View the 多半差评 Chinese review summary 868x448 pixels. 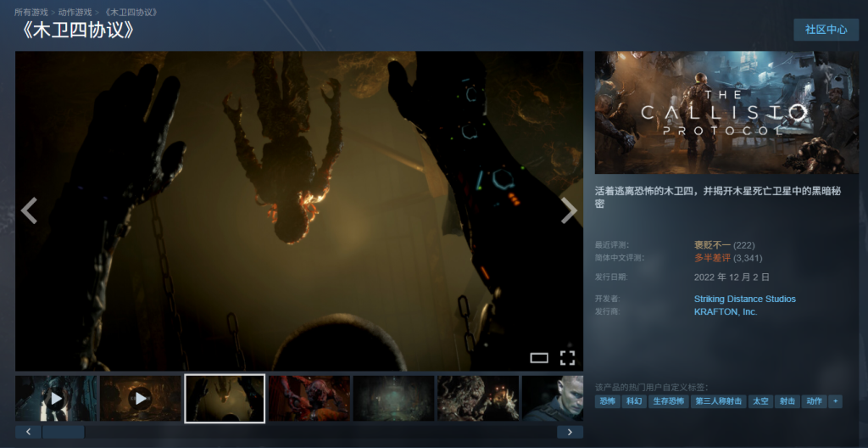(712, 257)
